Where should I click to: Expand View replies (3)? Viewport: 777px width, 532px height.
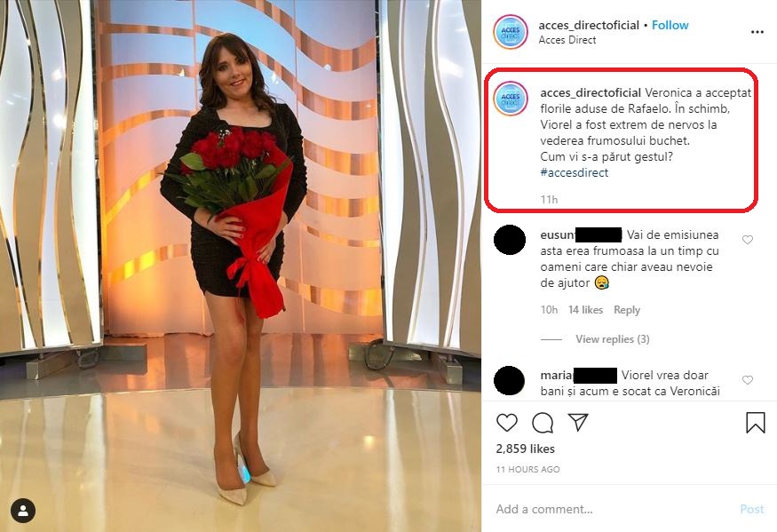tap(613, 339)
